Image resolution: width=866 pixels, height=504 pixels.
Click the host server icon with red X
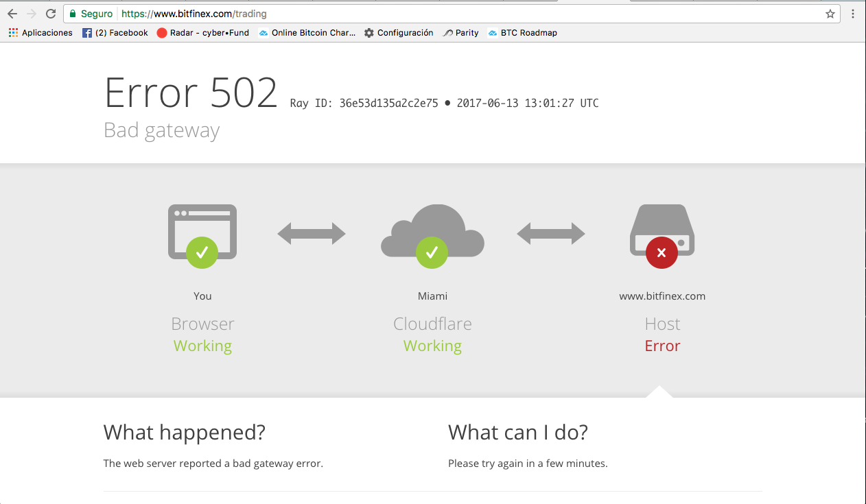tap(662, 236)
